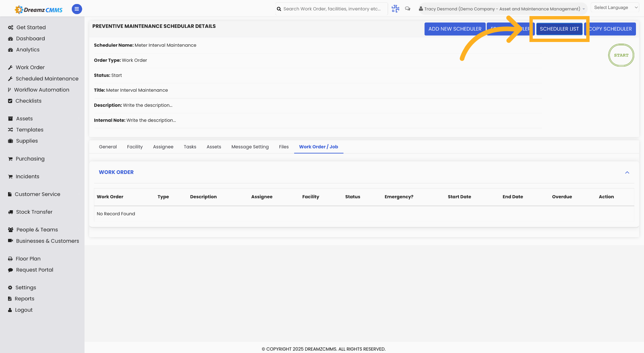This screenshot has height=353, width=644.
Task: Click the Stock Transfer truck icon
Action: pos(10,212)
